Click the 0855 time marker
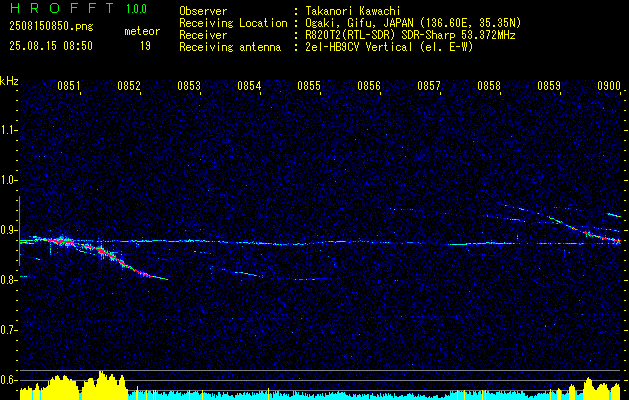The image size is (629, 400). 308,86
